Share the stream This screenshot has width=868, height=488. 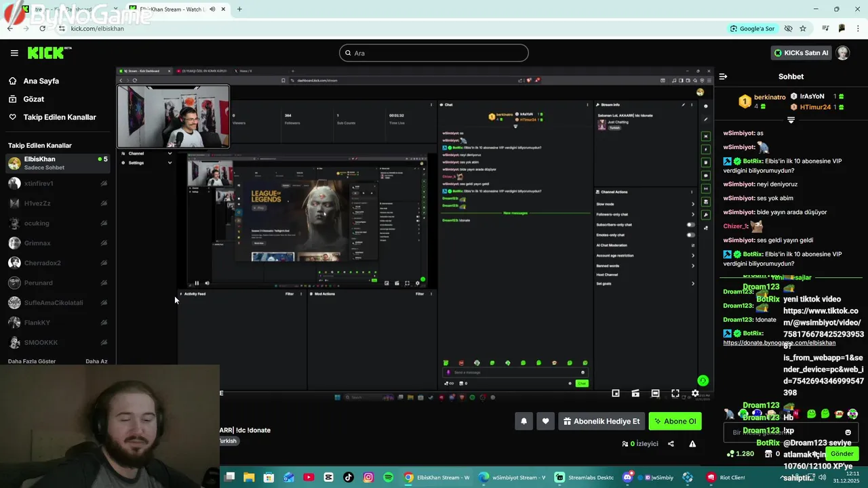(671, 444)
